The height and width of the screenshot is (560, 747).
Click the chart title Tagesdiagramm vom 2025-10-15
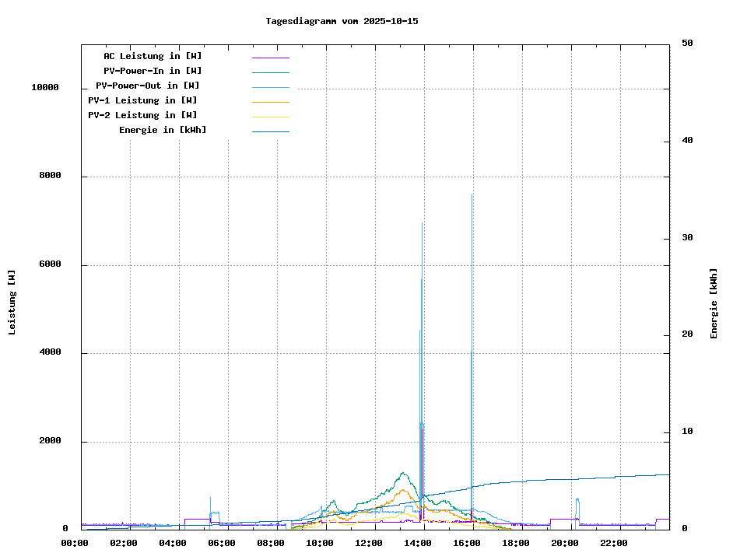pos(342,21)
